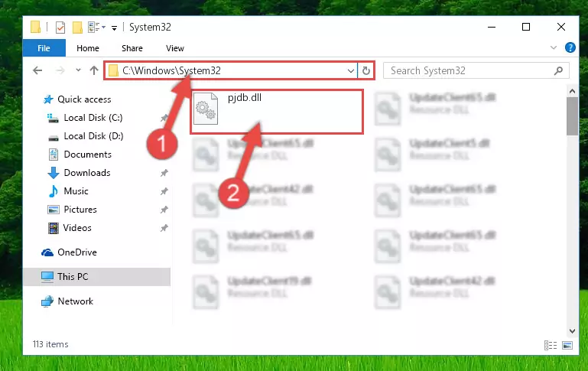Click the vertical scrollbar thumb

tap(572, 116)
